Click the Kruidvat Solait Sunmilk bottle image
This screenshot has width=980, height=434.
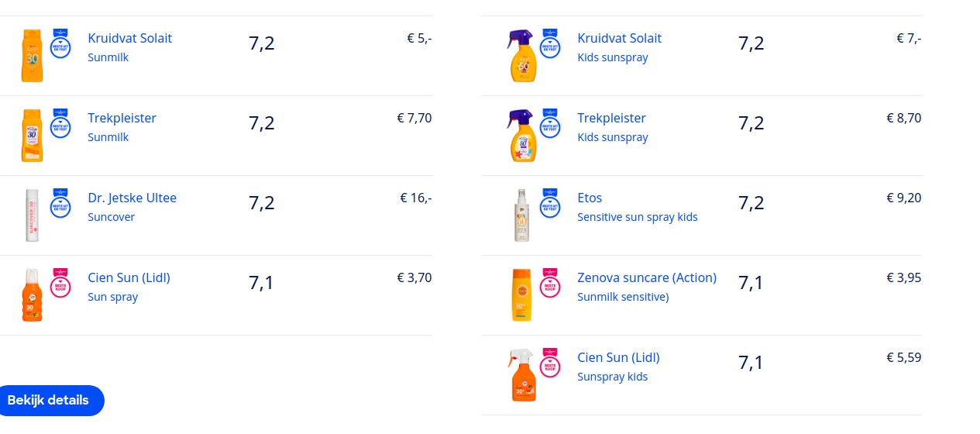point(32,55)
